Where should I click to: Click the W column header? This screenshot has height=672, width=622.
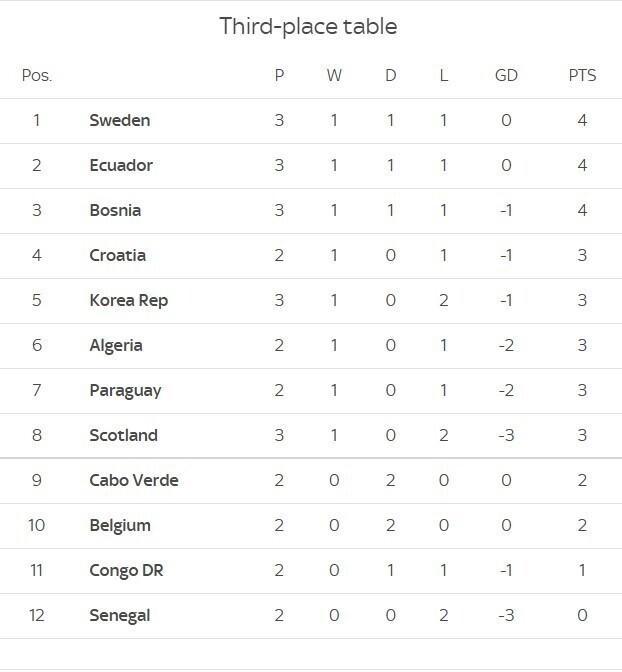[x=334, y=75]
